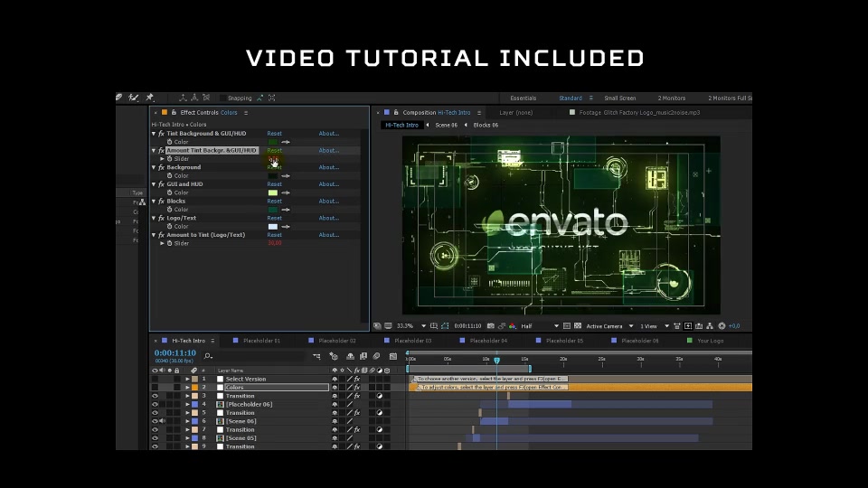Toggle the Snapping checkbox
This screenshot has height=488, width=868.
pyautogui.click(x=223, y=98)
